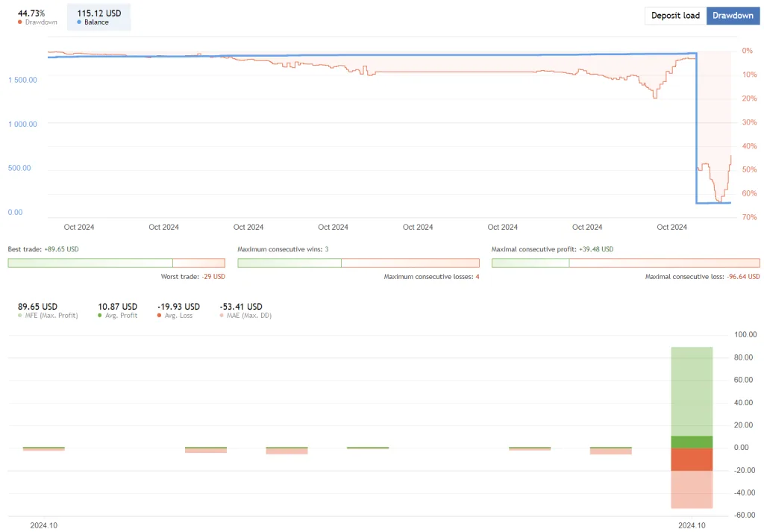Image resolution: width=764 pixels, height=532 pixels.
Task: Click the orange Avg. Loss legend dot
Action: pyautogui.click(x=159, y=316)
